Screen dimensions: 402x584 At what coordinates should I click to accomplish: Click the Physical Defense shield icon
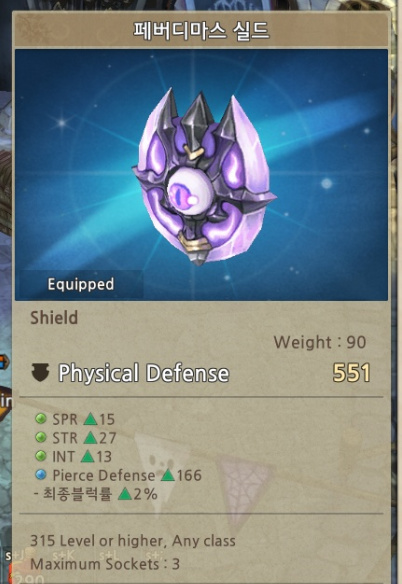[40, 373]
